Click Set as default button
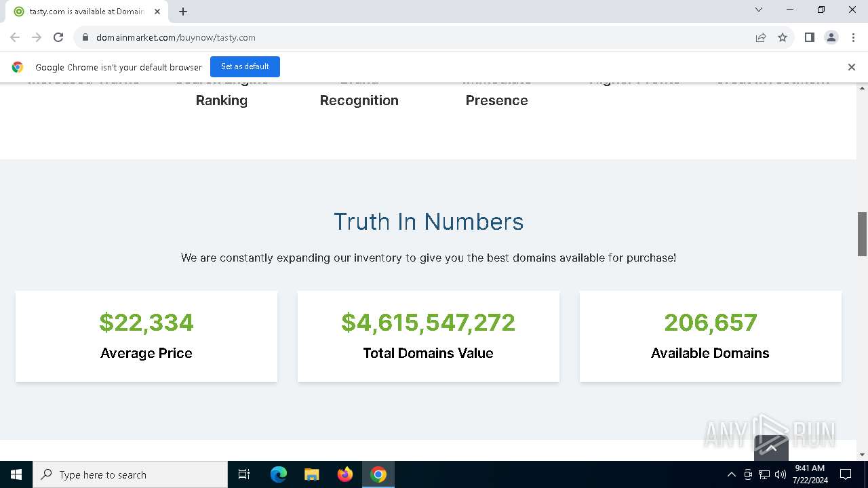Screen dimensions: 868x488 245,66
